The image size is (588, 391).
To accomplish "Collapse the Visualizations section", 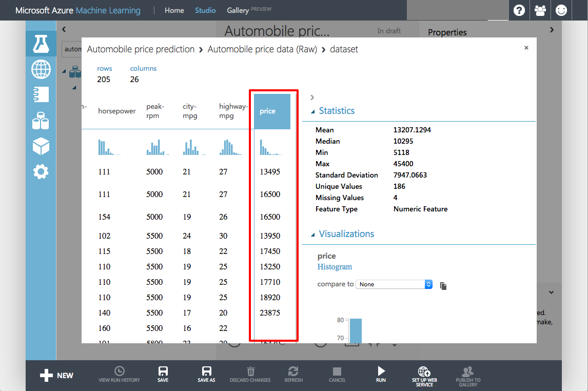I will pyautogui.click(x=313, y=234).
